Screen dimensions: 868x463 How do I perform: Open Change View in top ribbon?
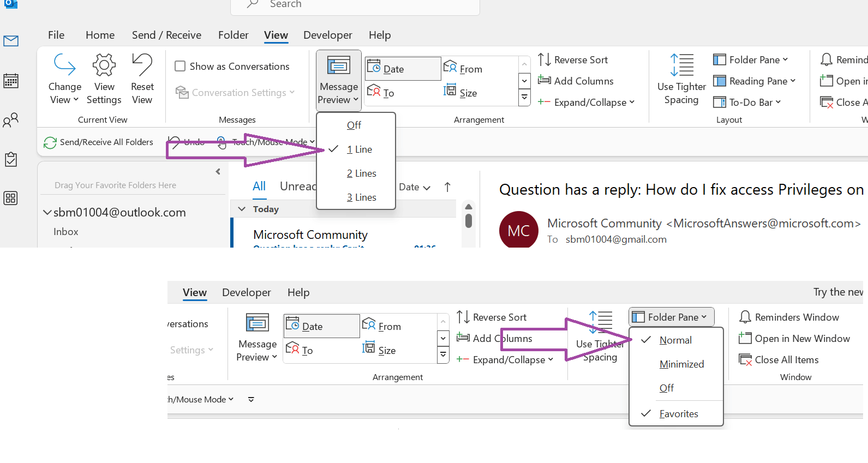point(64,79)
